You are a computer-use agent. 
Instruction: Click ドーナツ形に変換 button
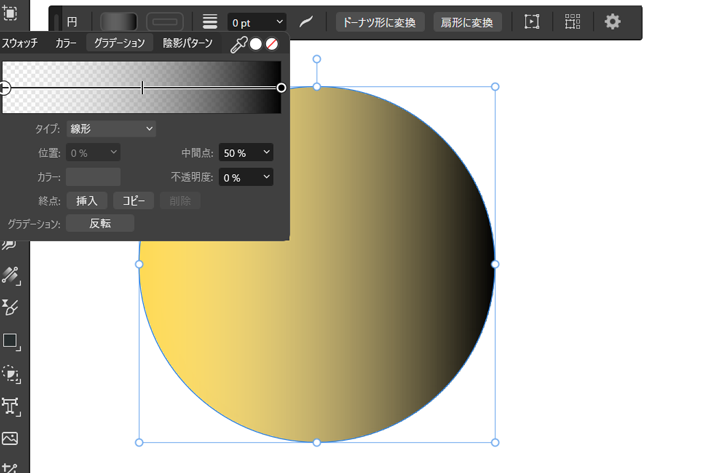[380, 22]
